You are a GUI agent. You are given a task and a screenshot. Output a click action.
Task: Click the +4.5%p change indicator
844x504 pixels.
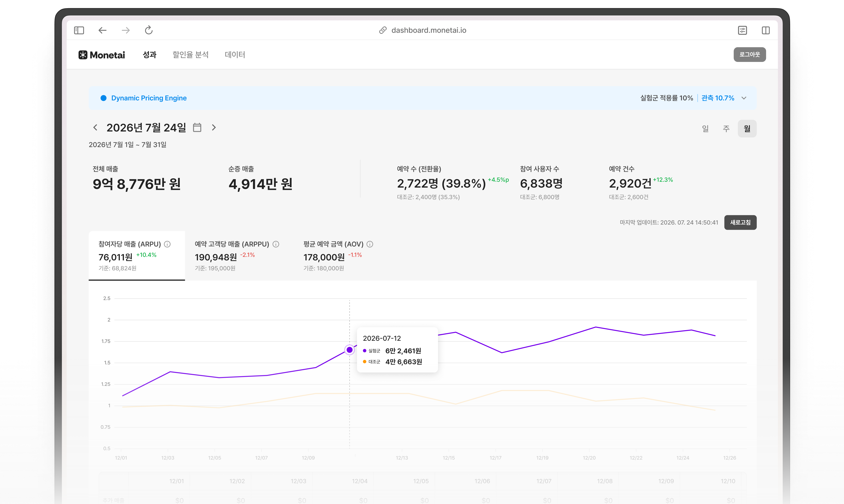(x=498, y=180)
